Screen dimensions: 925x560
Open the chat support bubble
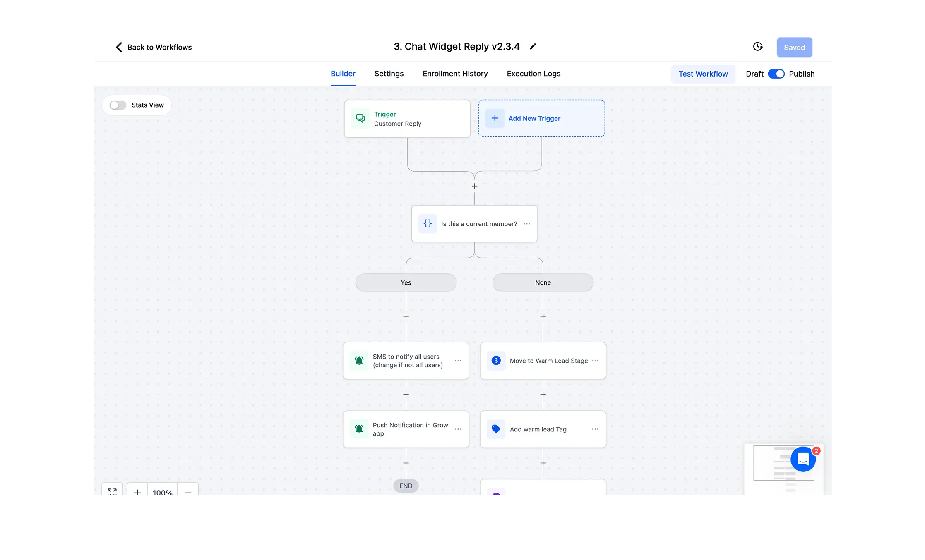[x=803, y=459]
